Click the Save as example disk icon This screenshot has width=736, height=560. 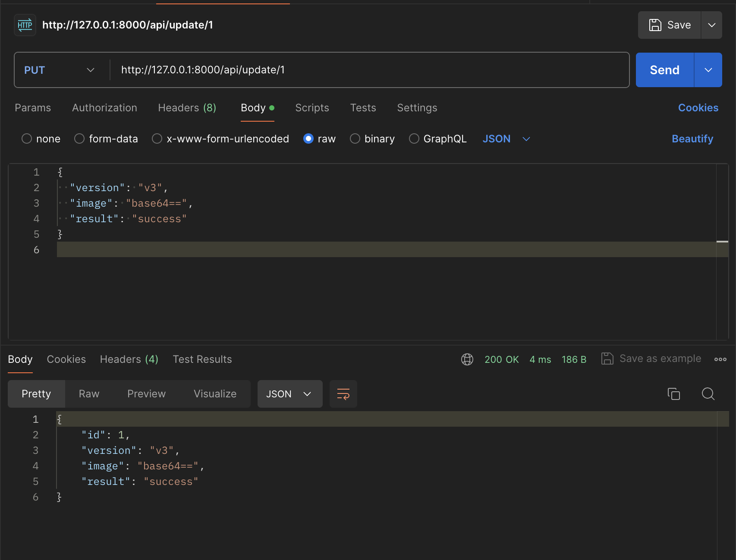pyautogui.click(x=607, y=359)
